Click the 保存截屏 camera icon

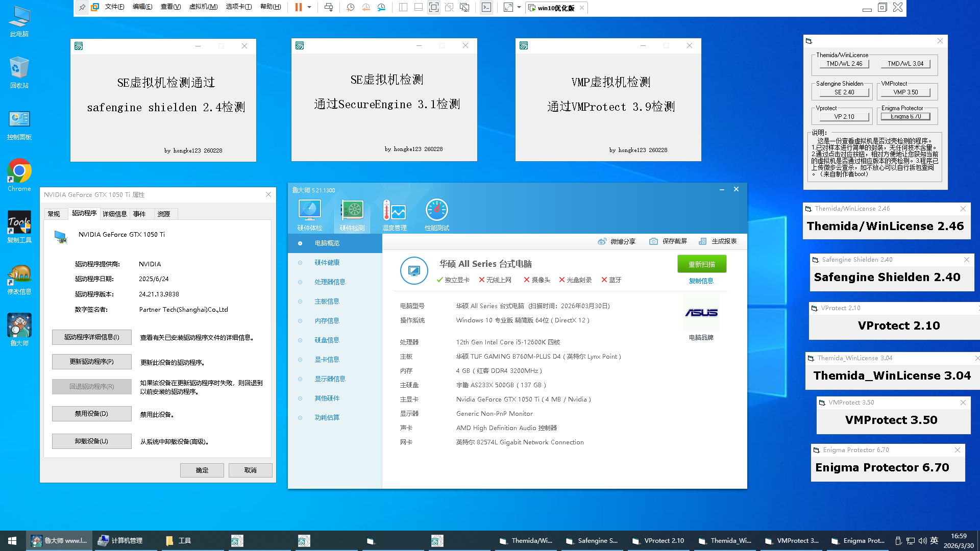(653, 241)
